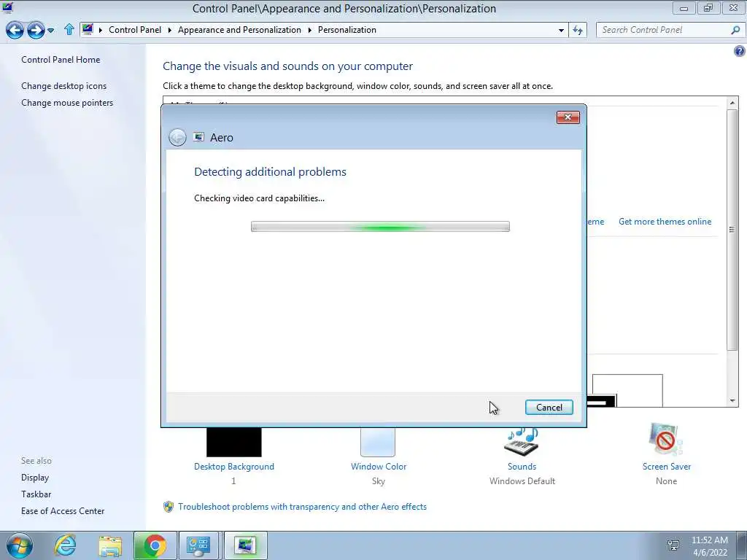Image resolution: width=747 pixels, height=560 pixels.
Task: Click the back arrow in Aero dialog
Action: [177, 138]
